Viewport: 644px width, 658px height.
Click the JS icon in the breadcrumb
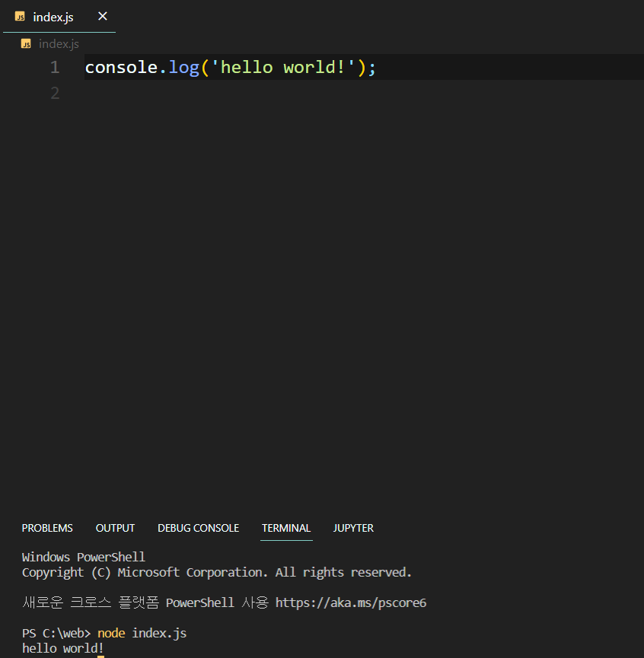[x=26, y=43]
